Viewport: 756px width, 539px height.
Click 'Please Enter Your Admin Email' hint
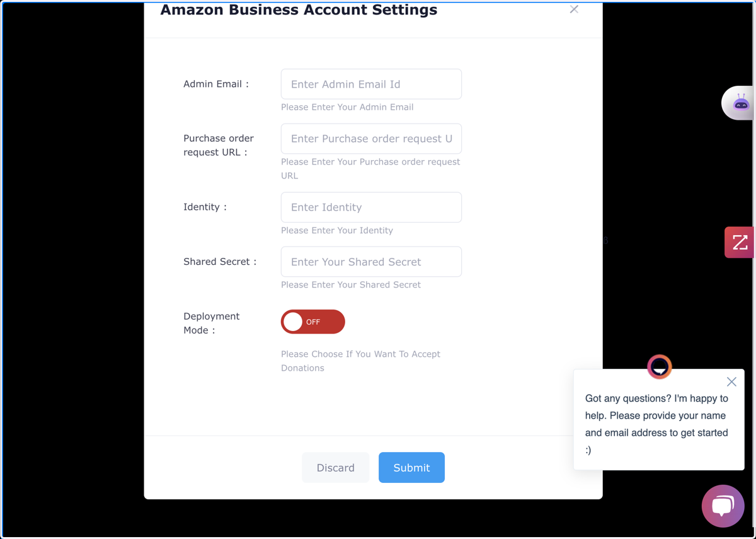pyautogui.click(x=347, y=107)
